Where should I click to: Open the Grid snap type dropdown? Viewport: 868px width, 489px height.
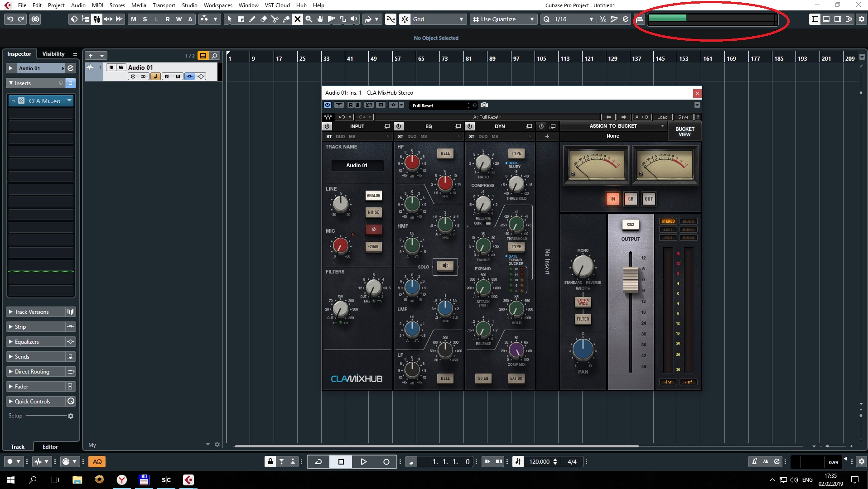(x=461, y=19)
